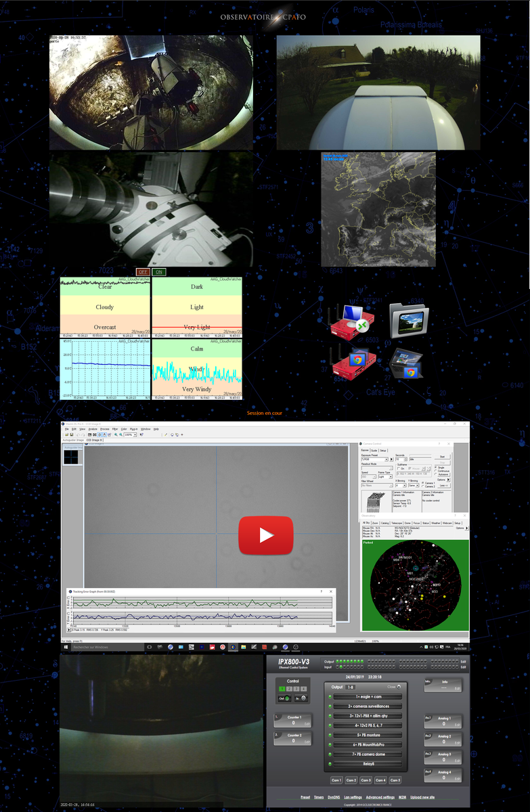530x812 pixels.
Task: Toggle output '4+ 12v2 PB 5, 6, 7'
Action: tap(368, 725)
